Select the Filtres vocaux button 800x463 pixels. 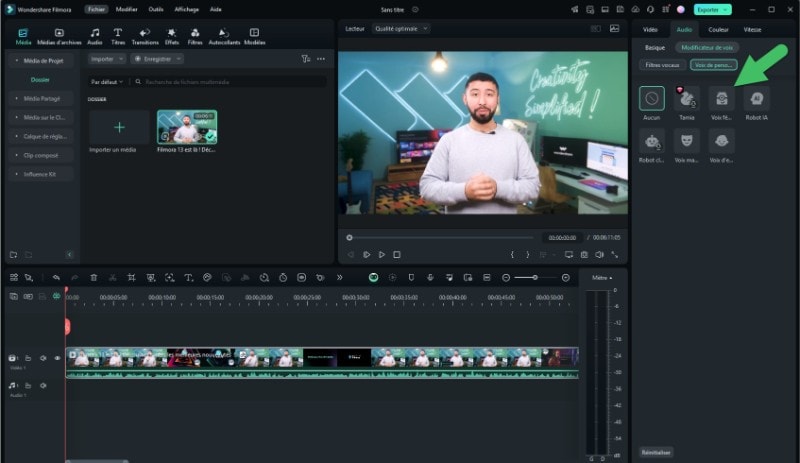(x=662, y=65)
